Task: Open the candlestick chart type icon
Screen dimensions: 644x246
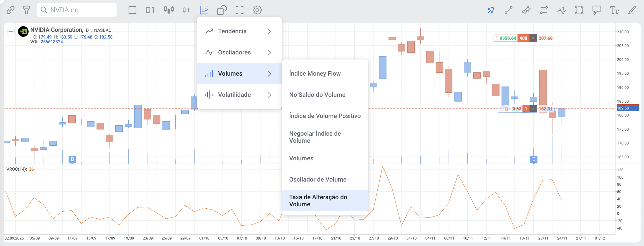Action: [169, 10]
